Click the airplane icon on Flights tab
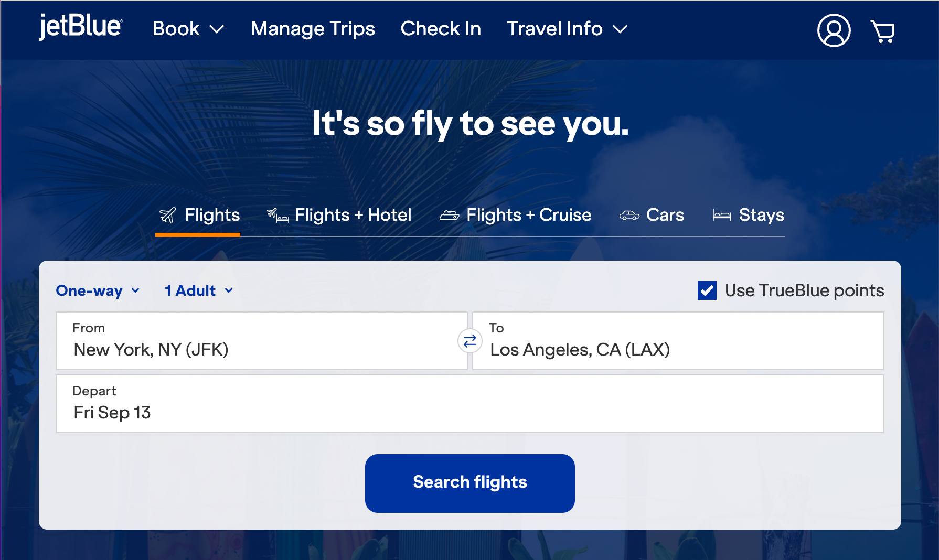The image size is (939, 560). coord(168,215)
